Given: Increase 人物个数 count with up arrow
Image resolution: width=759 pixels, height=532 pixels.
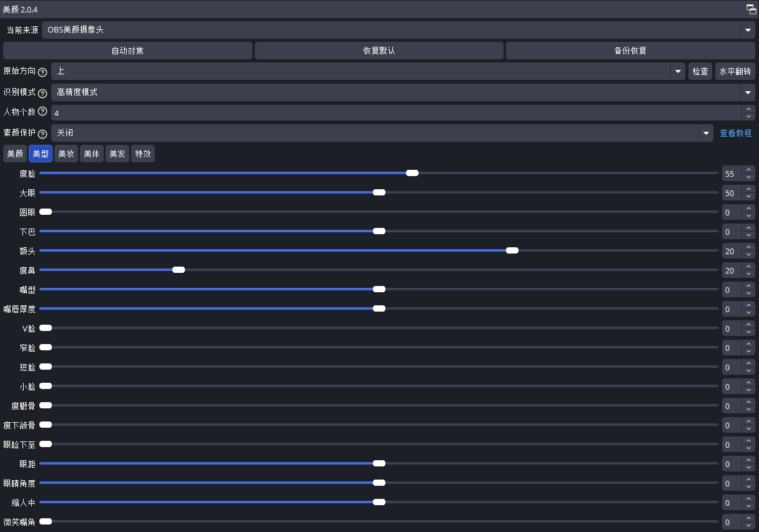Looking at the screenshot, I should tap(748, 109).
